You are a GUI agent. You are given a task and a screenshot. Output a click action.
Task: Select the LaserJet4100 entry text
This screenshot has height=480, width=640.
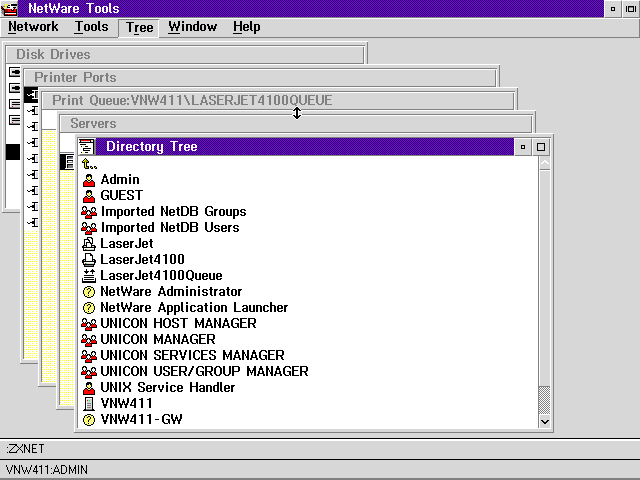(142, 260)
